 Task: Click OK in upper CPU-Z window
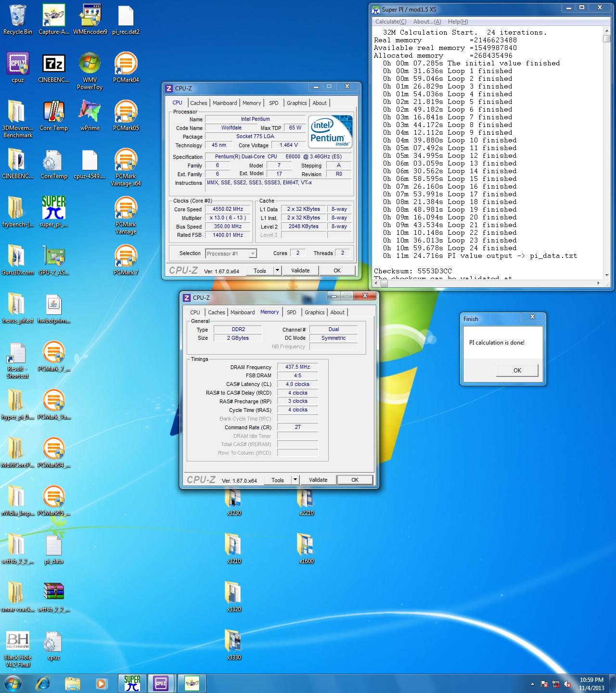[x=337, y=270]
